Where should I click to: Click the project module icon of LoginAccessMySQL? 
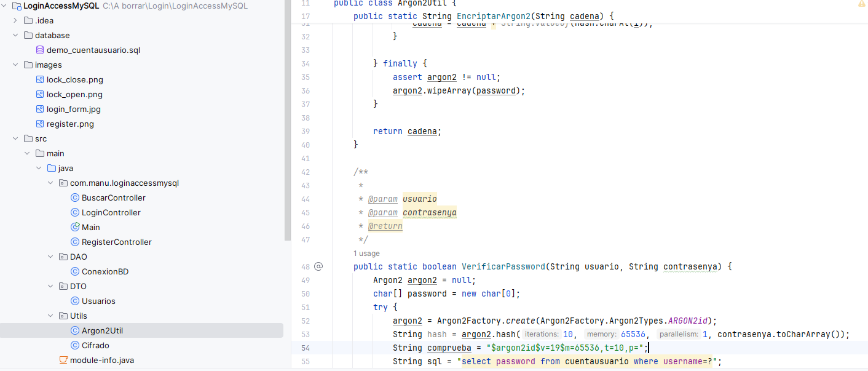17,6
